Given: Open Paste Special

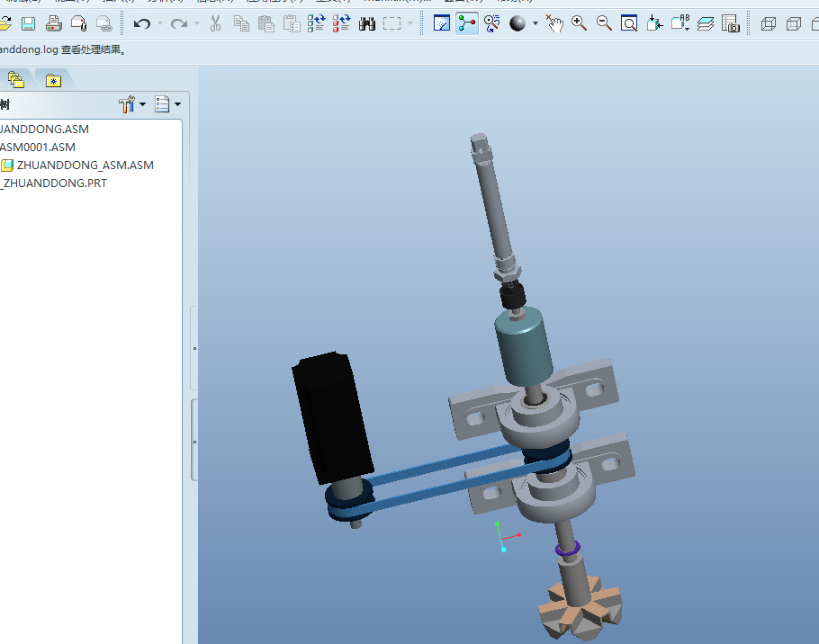Looking at the screenshot, I should point(292,23).
